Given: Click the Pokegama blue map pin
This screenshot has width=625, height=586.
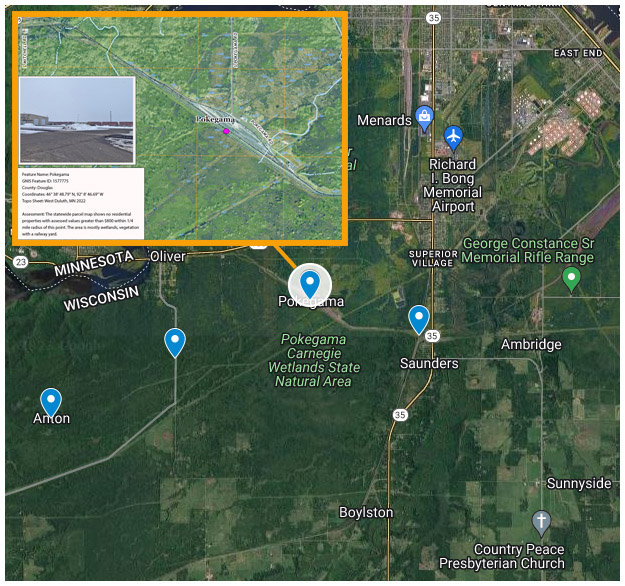Looking at the screenshot, I should pyautogui.click(x=310, y=284).
